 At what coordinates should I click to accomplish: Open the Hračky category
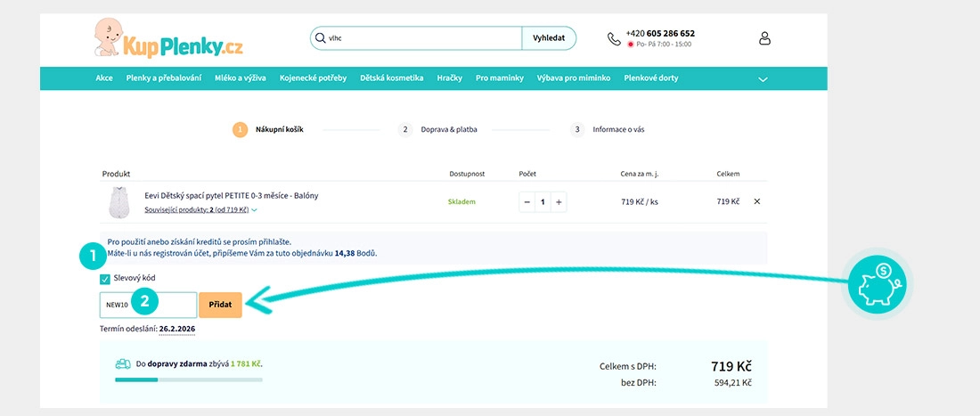pyautogui.click(x=450, y=78)
